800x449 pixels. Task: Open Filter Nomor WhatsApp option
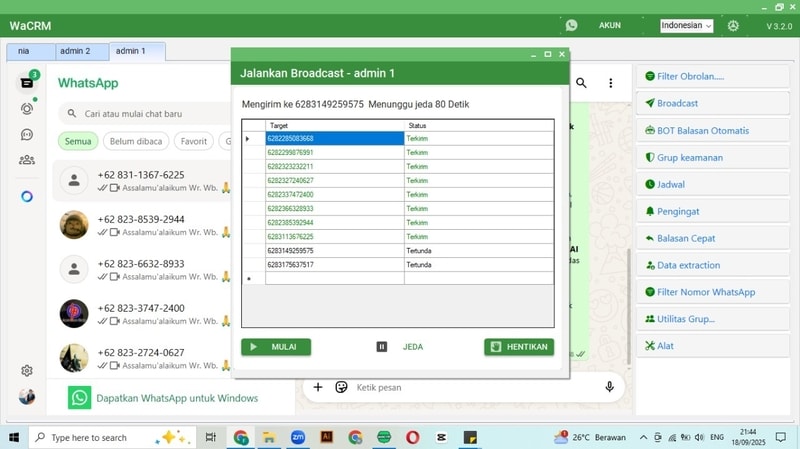[x=713, y=292]
